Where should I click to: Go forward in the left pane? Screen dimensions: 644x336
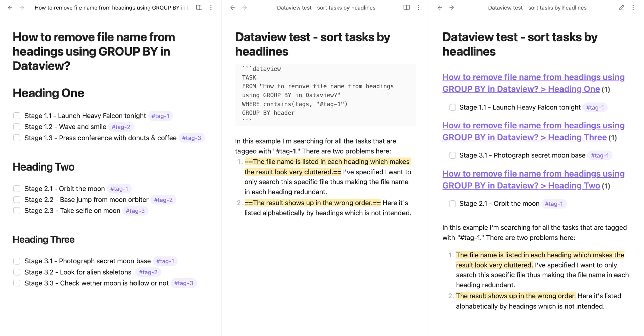[x=22, y=8]
